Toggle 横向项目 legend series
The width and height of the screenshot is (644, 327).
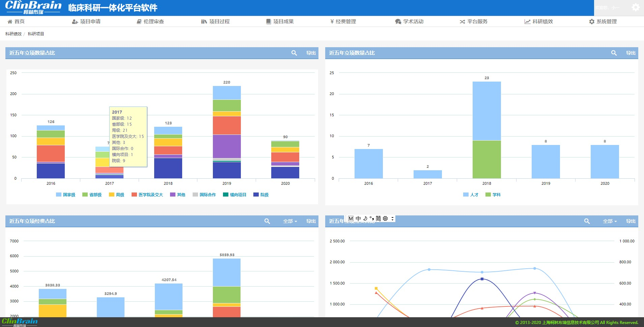234,195
